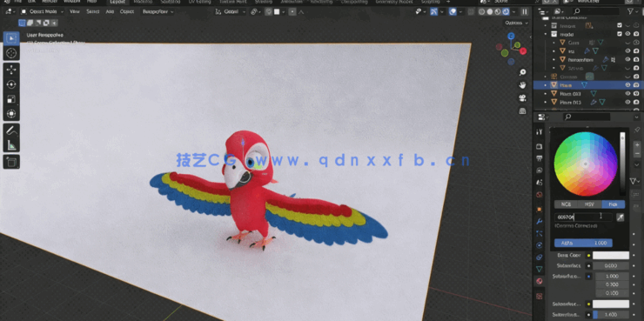
Task: Select the Move tool
Action: 11,70
